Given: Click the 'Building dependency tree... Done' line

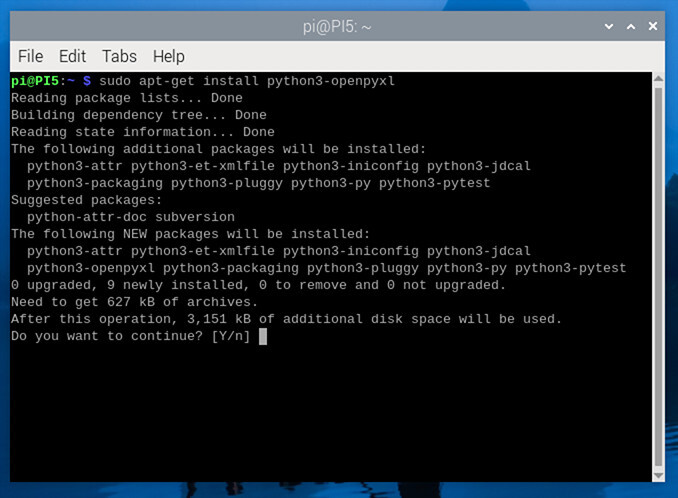Looking at the screenshot, I should [139, 115].
